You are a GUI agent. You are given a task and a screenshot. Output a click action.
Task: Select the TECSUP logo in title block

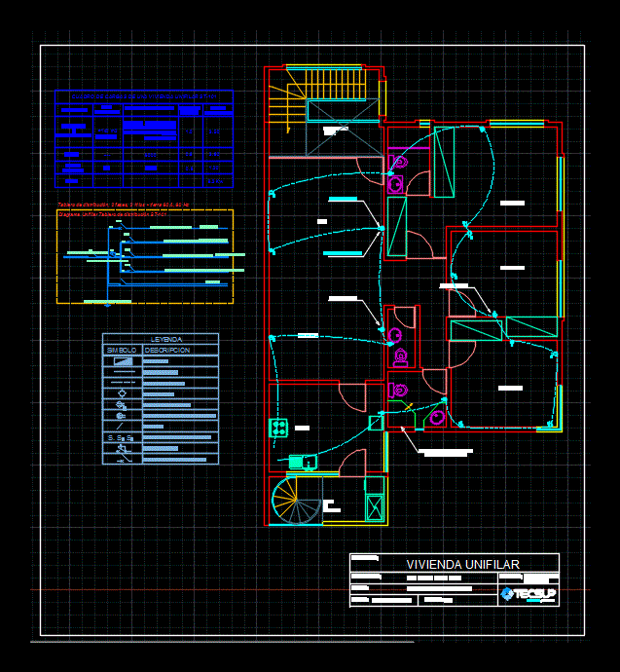click(529, 594)
